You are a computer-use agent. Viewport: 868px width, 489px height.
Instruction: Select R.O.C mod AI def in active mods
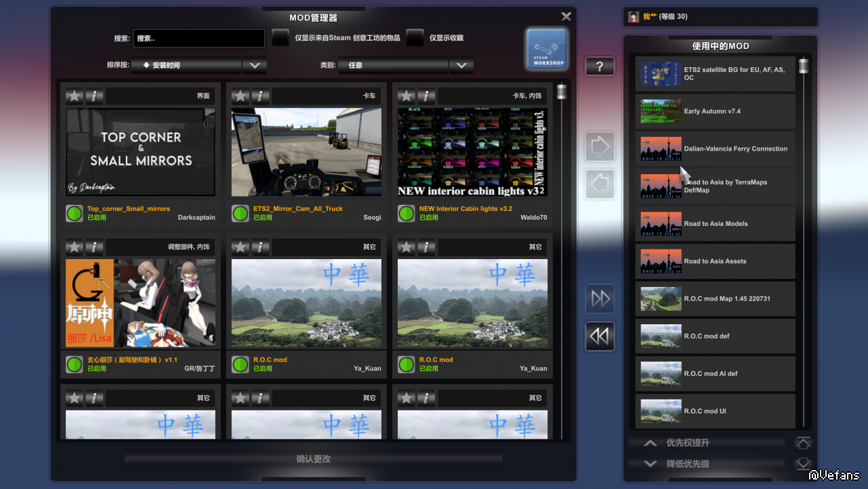(x=715, y=374)
